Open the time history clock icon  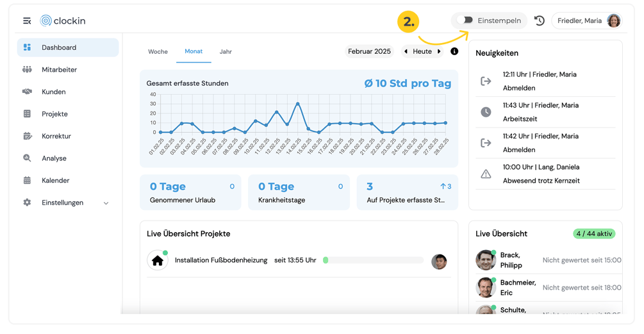point(540,21)
